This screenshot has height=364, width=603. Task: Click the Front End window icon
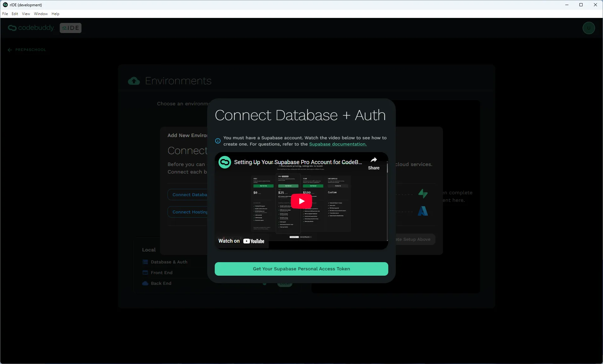click(145, 273)
